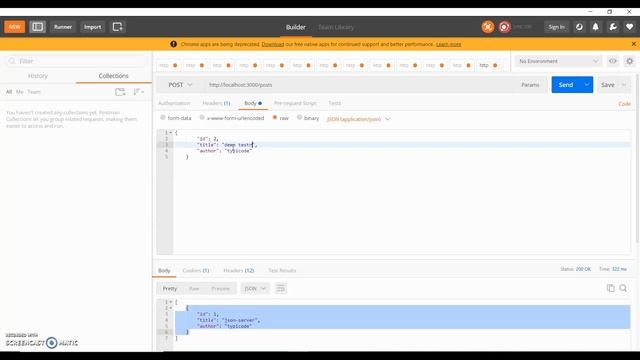Collapse response line 2 fold arrow
Image resolution: width=640 pixels, height=360 pixels.
click(171, 308)
